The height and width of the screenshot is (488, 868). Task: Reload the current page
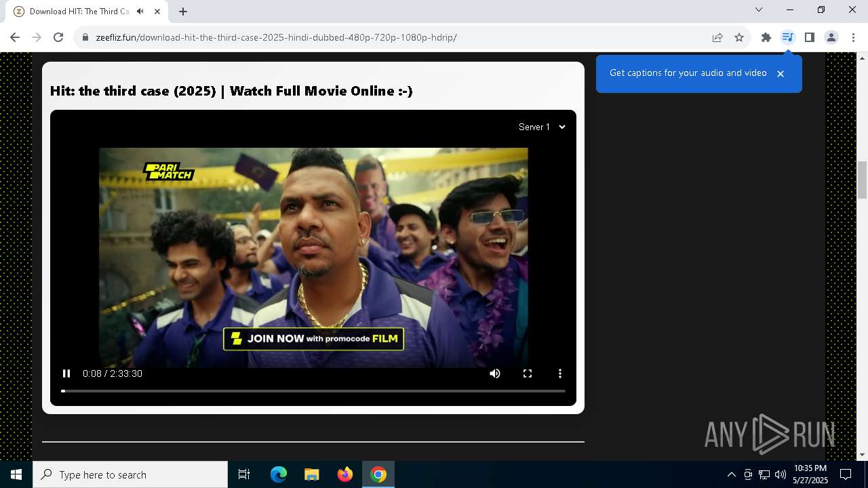58,37
